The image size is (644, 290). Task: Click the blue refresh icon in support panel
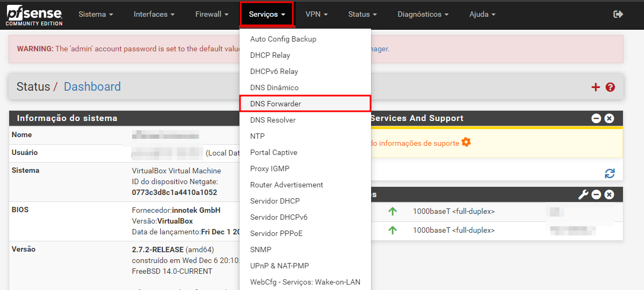(609, 173)
